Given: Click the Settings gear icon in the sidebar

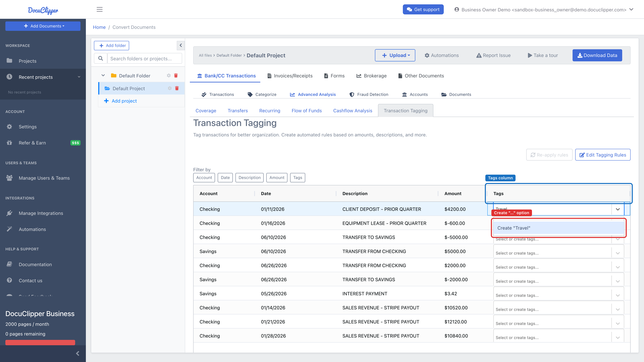Looking at the screenshot, I should coord(10,126).
